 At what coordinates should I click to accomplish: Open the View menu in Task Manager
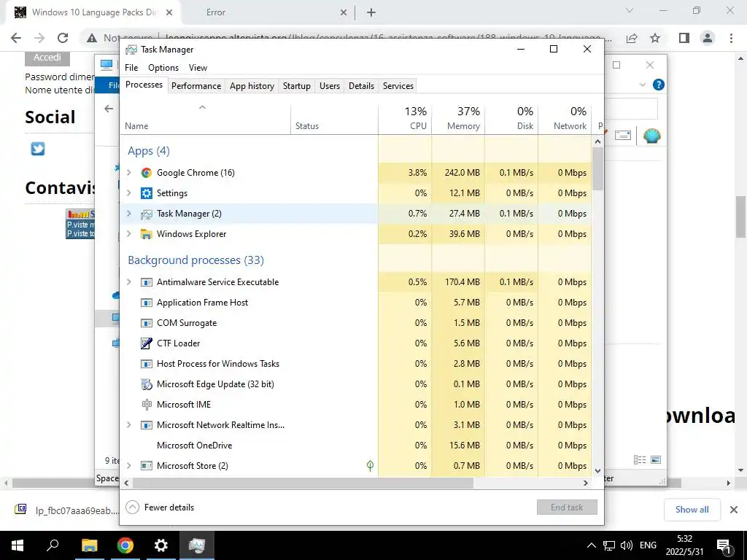pyautogui.click(x=198, y=68)
